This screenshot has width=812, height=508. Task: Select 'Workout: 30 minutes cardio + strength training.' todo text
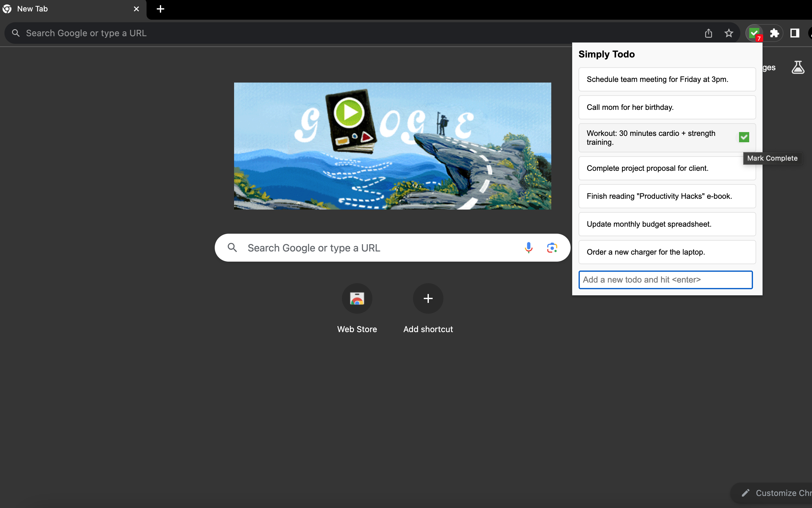(x=651, y=138)
